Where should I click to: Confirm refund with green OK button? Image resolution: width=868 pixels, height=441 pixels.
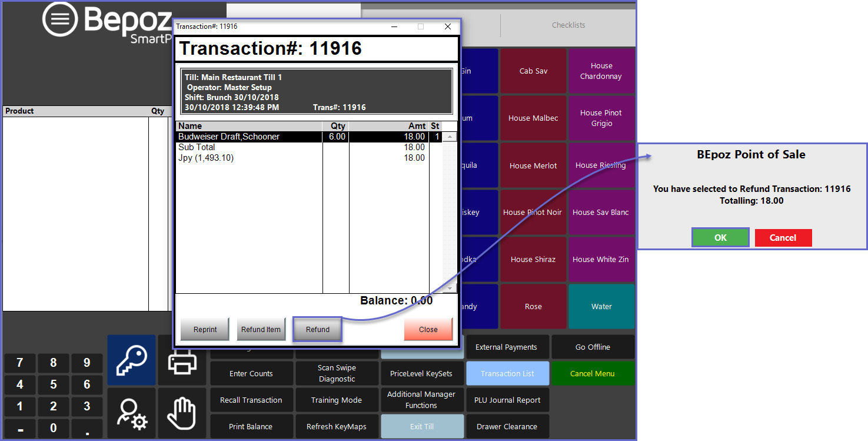pyautogui.click(x=720, y=238)
